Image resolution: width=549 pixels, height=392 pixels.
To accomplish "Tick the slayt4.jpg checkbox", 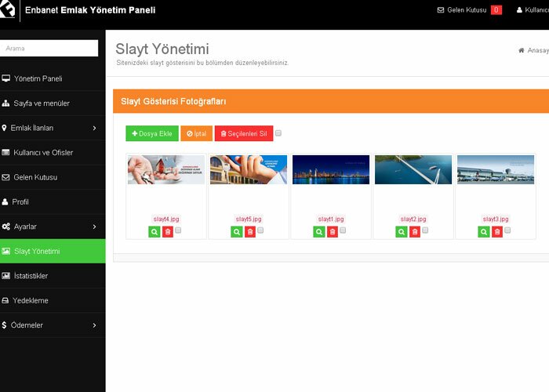I will [178, 230].
